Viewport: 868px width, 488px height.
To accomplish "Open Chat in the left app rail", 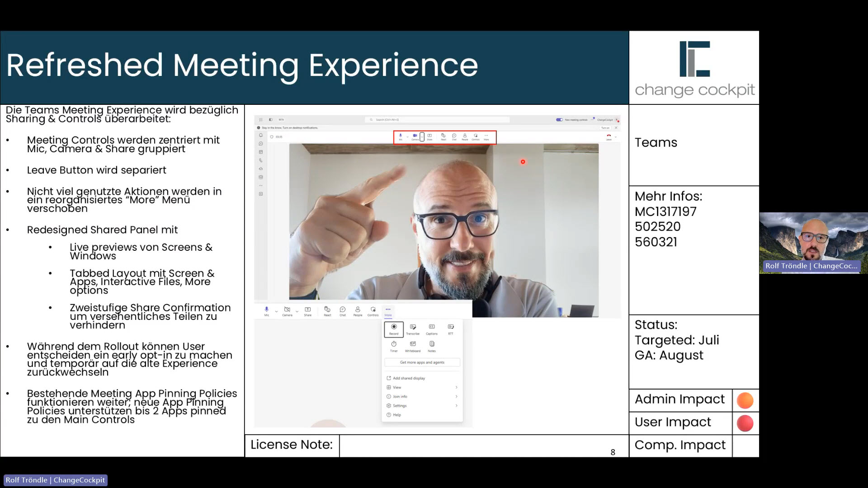I will tap(261, 144).
